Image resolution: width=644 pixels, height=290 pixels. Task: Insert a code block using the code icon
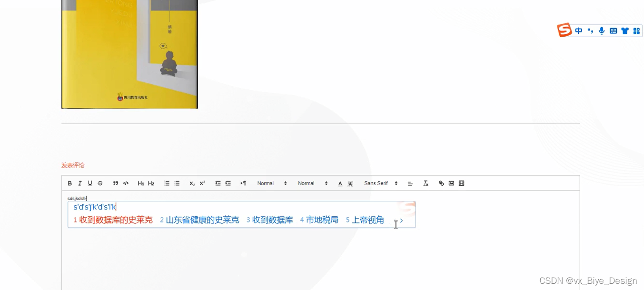(x=126, y=183)
